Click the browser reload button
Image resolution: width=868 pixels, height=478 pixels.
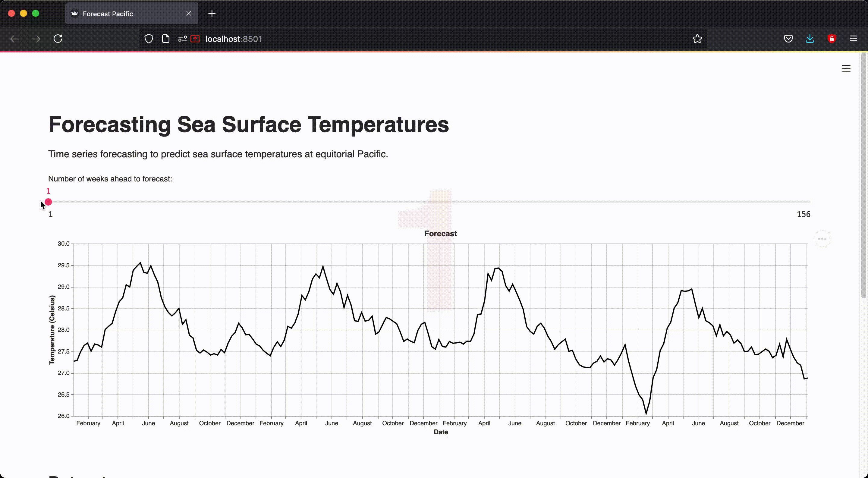58,39
